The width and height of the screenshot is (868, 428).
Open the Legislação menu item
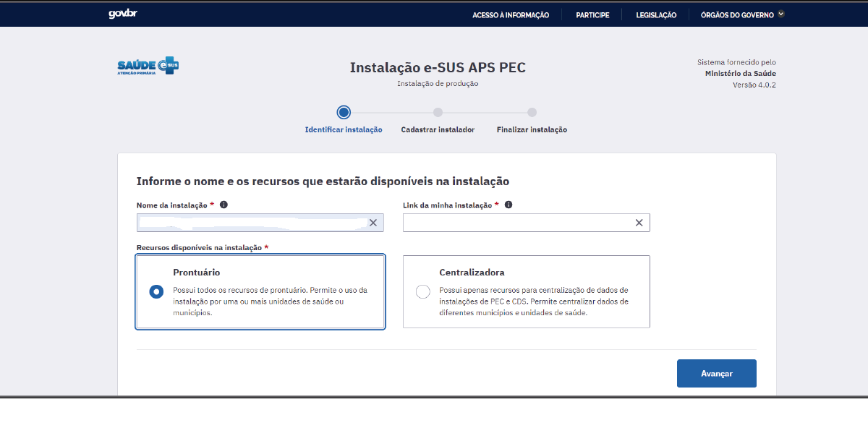click(655, 14)
